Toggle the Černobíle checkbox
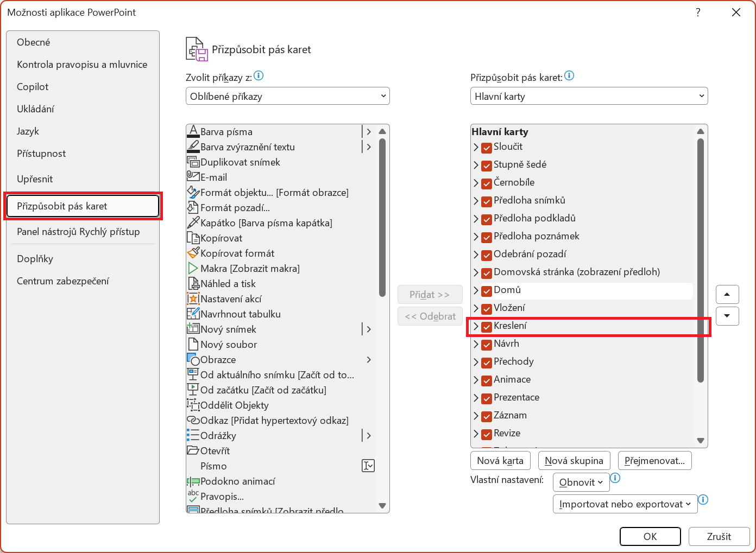Viewport: 756px width, 553px height. (487, 183)
